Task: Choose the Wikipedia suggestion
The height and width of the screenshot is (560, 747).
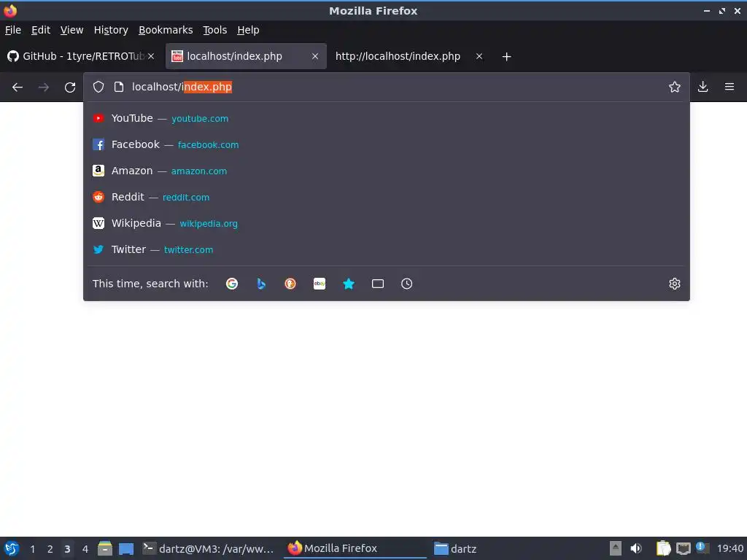Action: (387, 223)
